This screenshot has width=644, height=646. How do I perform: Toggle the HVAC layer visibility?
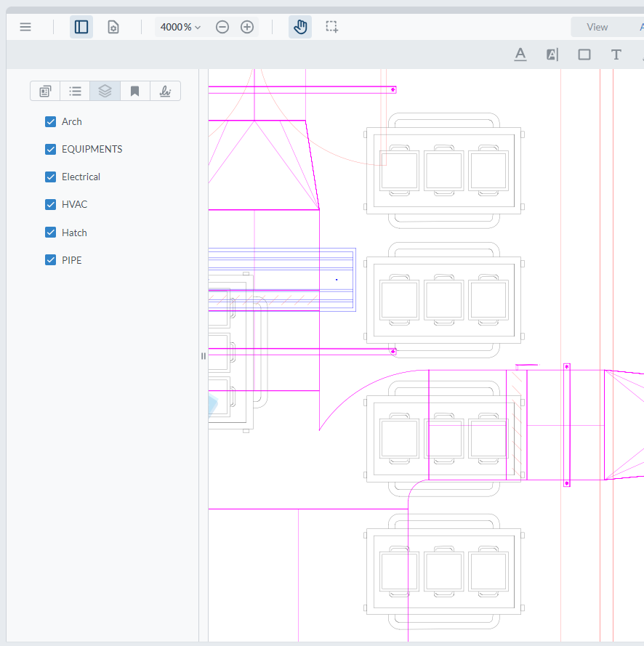coord(51,205)
